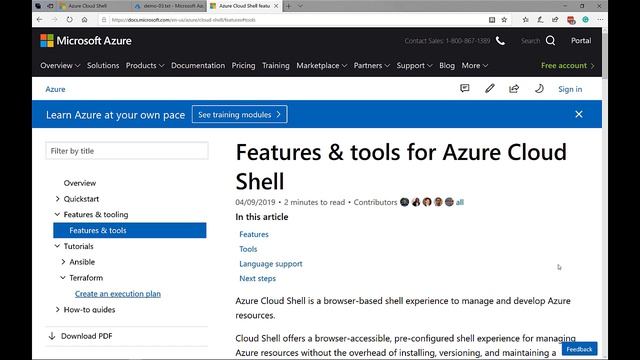
Task: Open Solutions in top navigation
Action: pyautogui.click(x=103, y=65)
